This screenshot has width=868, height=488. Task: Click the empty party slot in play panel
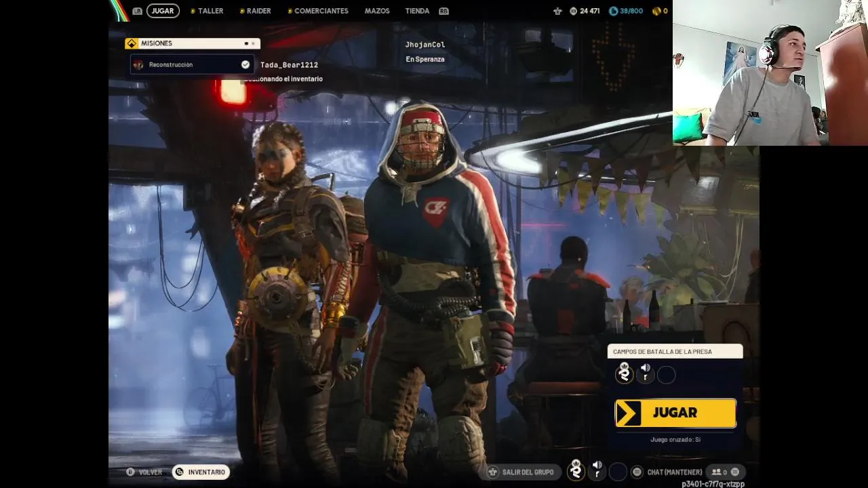(x=666, y=375)
